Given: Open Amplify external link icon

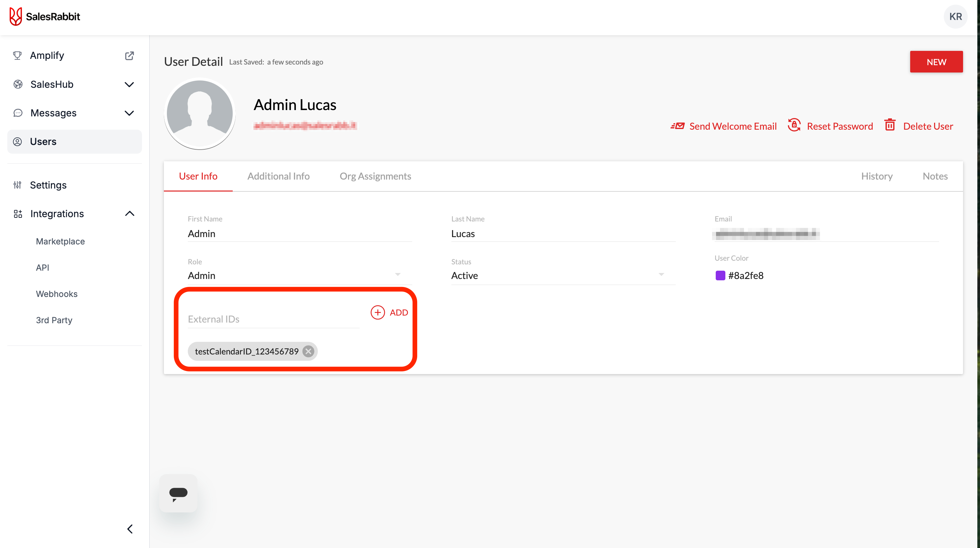Looking at the screenshot, I should [129, 56].
